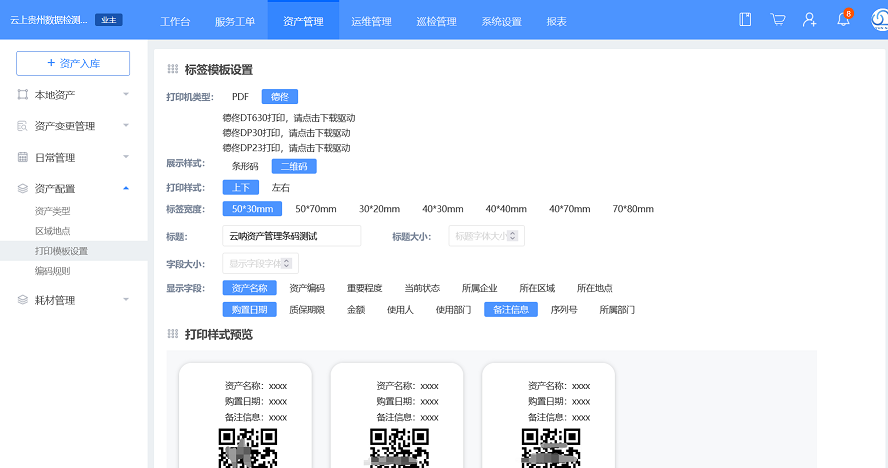Click the user avatar logo
The height and width of the screenshot is (468, 888).
(875, 20)
